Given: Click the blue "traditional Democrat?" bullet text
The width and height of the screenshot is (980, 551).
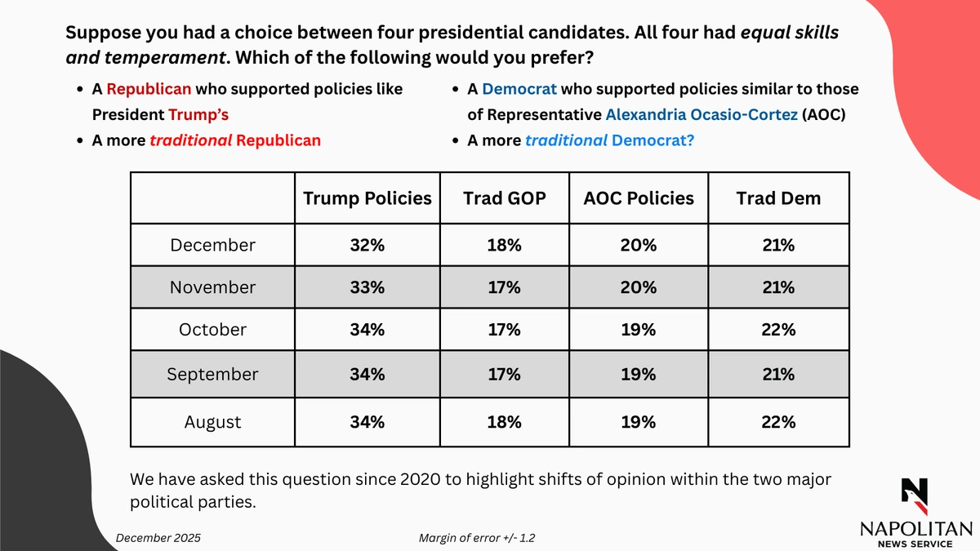Looking at the screenshot, I should [609, 140].
